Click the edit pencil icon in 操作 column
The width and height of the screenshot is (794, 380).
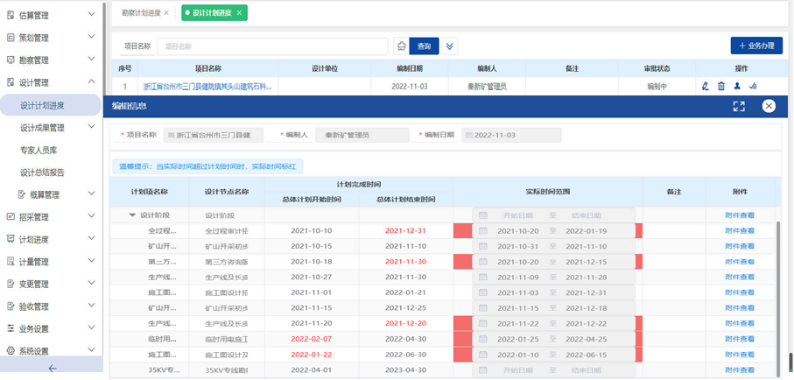click(705, 86)
